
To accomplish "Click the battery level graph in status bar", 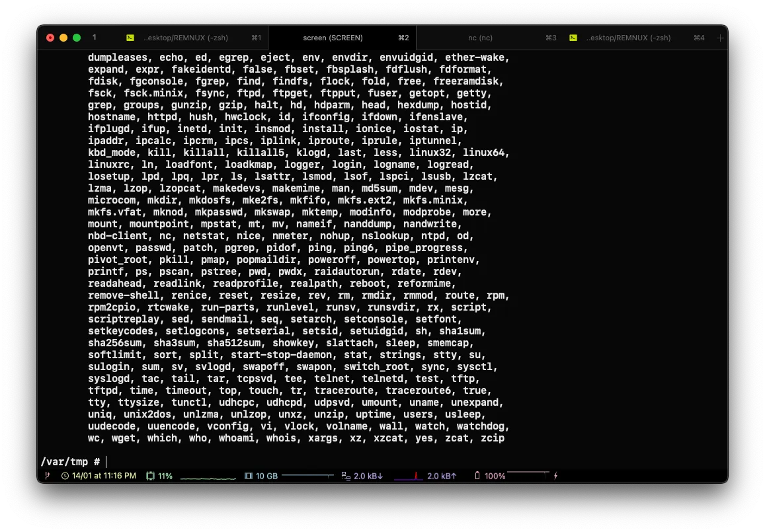I will pyautogui.click(x=528, y=475).
